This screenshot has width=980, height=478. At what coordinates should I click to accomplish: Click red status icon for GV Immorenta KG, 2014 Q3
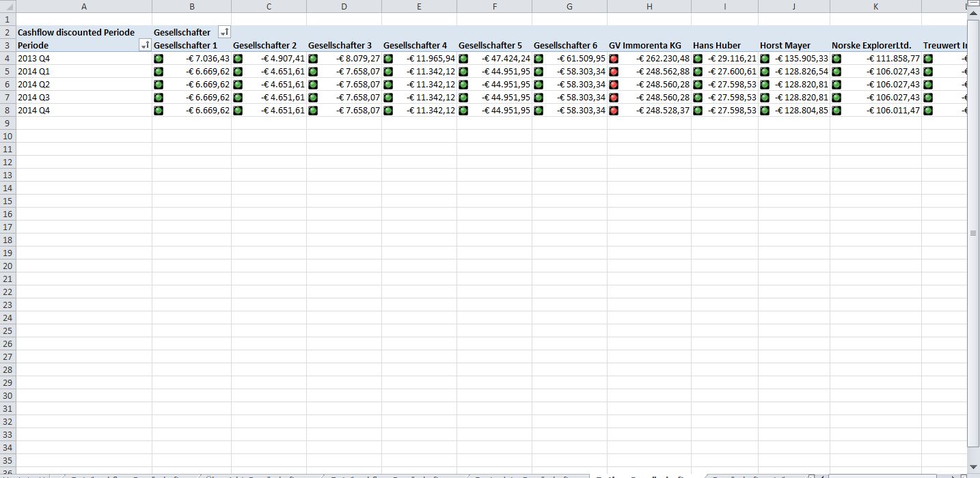tap(614, 98)
